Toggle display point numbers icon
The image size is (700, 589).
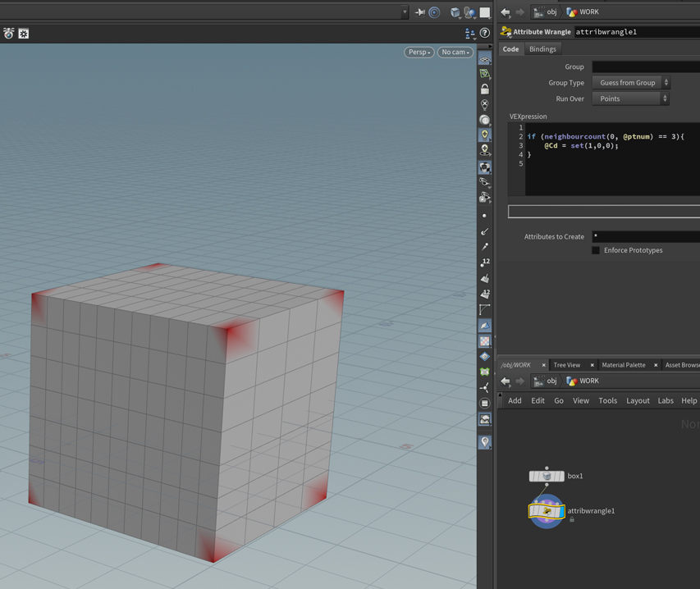tap(485, 263)
